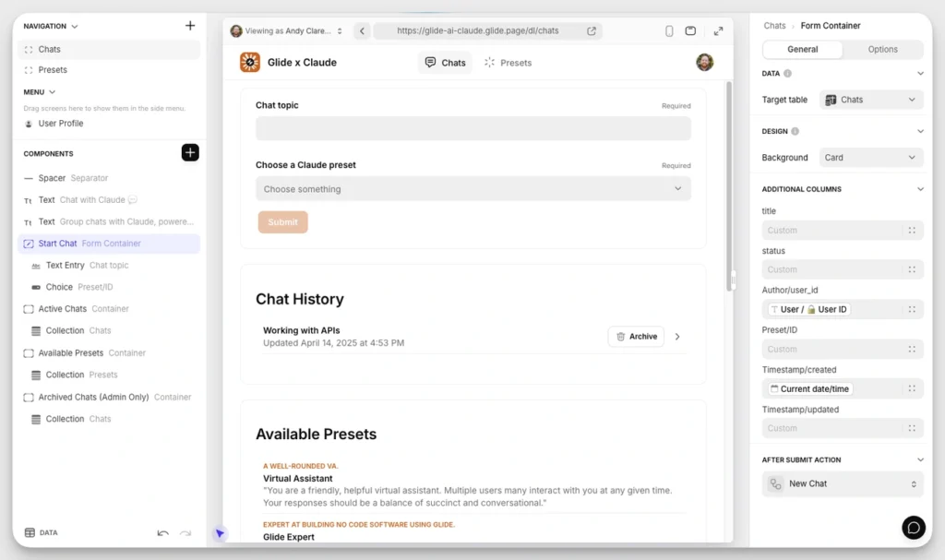Click the redo arrow icon

185,533
